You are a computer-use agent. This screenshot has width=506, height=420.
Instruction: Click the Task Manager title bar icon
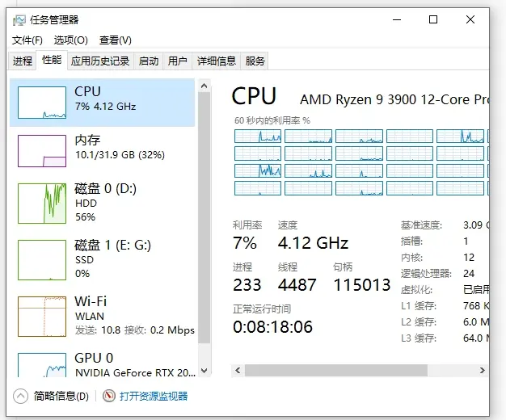pyautogui.click(x=19, y=19)
